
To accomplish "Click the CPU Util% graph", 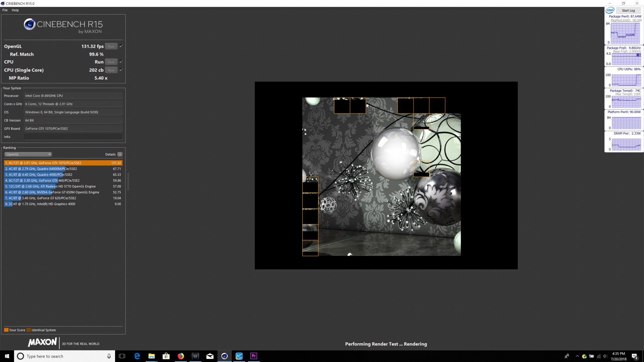I will tap(626, 80).
